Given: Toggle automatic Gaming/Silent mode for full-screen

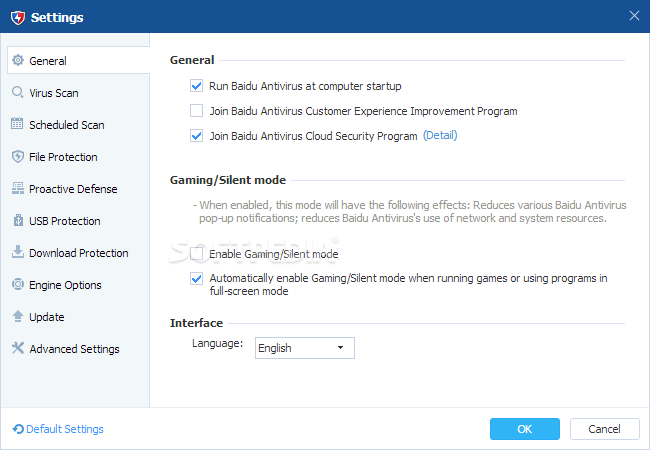Looking at the screenshot, I should click(x=196, y=278).
